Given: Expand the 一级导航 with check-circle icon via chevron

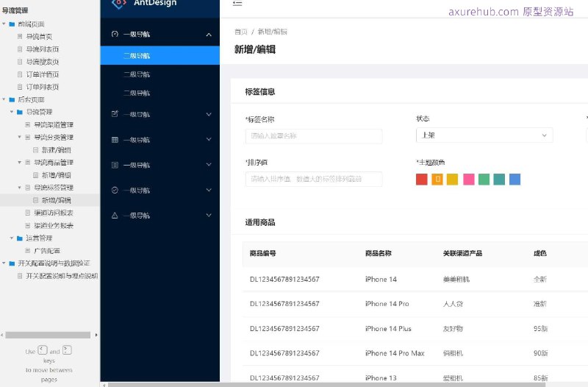Looking at the screenshot, I should click(209, 190).
